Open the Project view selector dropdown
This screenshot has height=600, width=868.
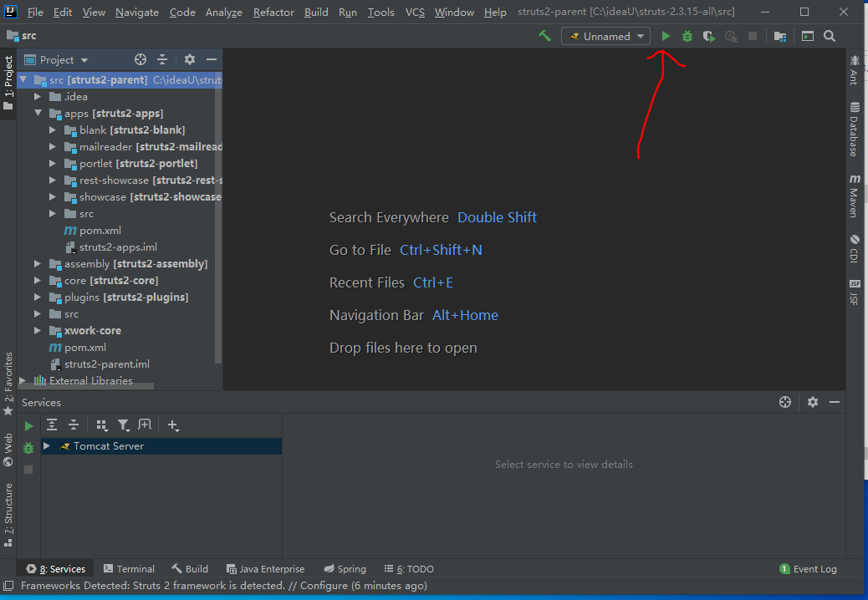(57, 59)
